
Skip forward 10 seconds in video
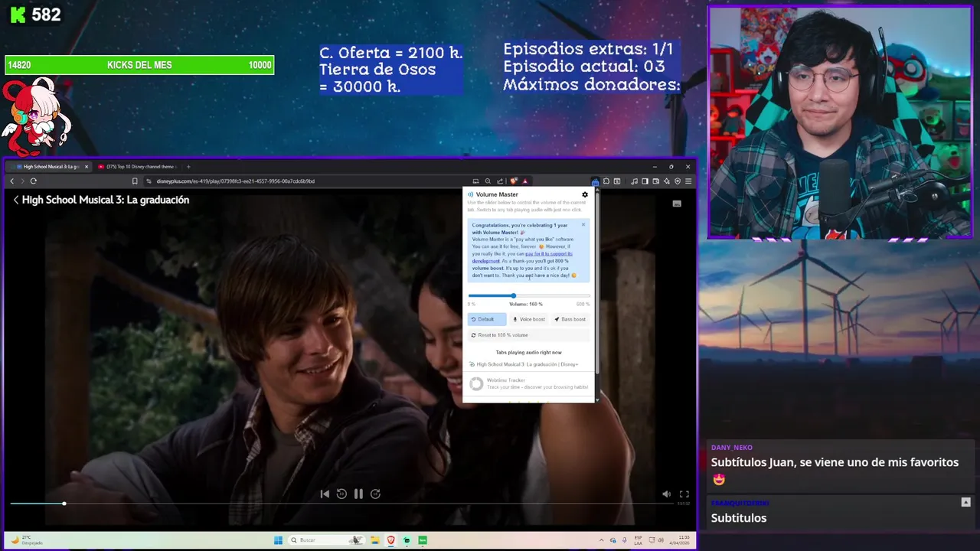[x=375, y=494]
